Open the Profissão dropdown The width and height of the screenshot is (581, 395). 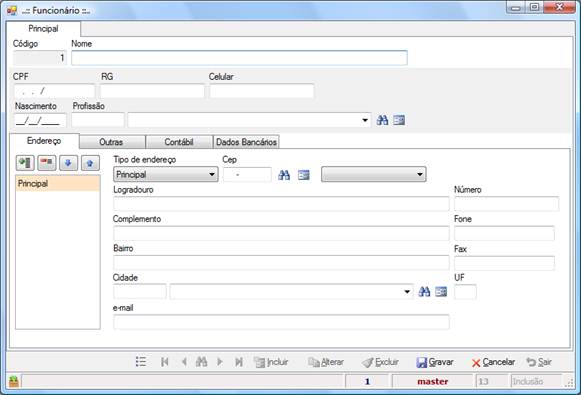365,120
